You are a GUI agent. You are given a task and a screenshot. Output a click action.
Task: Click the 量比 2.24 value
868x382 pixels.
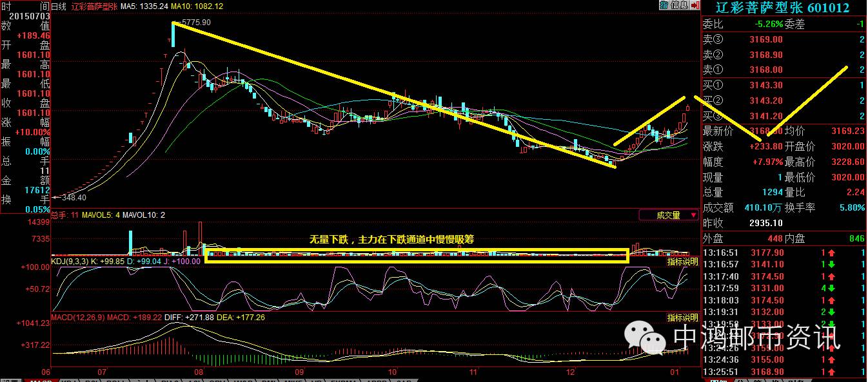856,192
